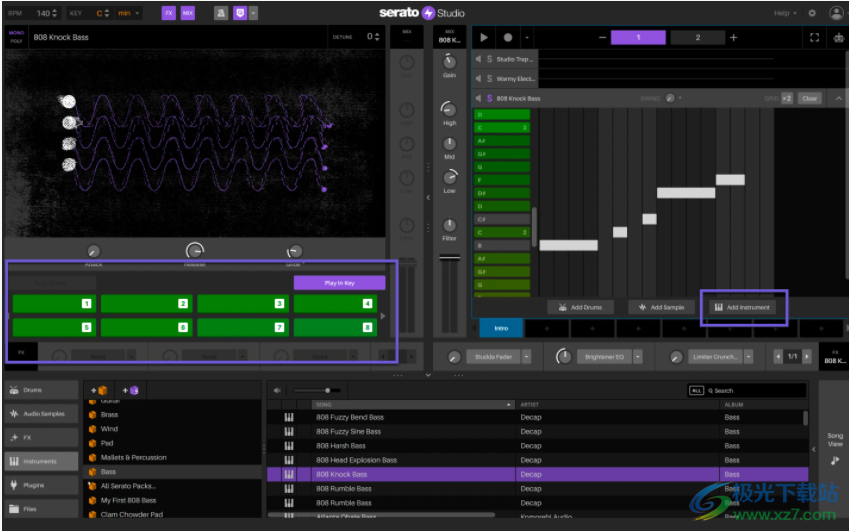
Task: Open the Swing amount dropdown arrow
Action: [x=680, y=98]
